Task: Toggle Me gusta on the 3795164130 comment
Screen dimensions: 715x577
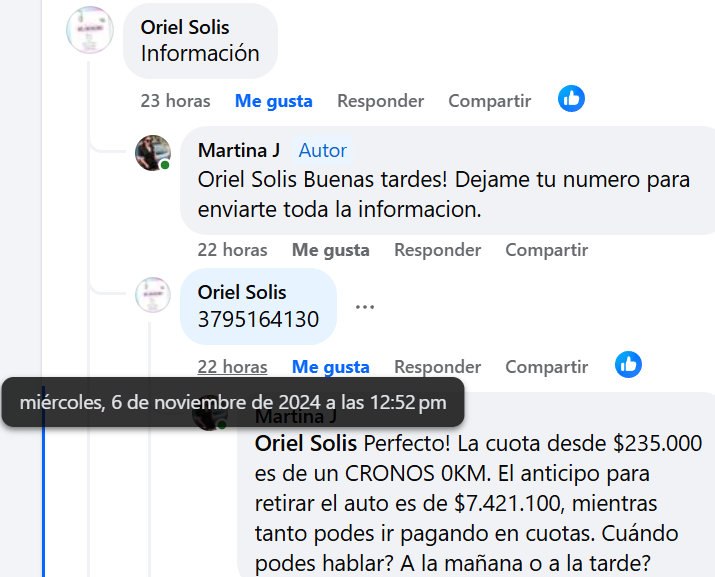Action: point(330,367)
